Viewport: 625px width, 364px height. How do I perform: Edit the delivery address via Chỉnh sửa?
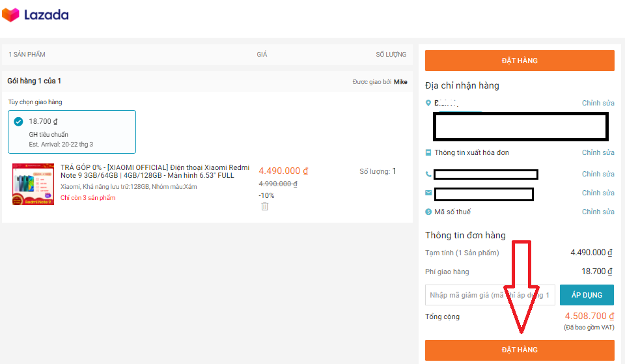[x=598, y=103]
